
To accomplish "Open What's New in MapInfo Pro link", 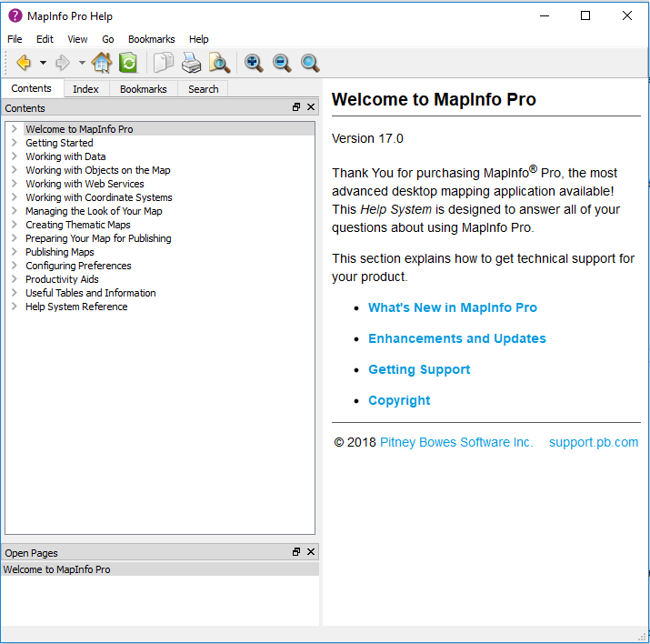I will click(453, 307).
